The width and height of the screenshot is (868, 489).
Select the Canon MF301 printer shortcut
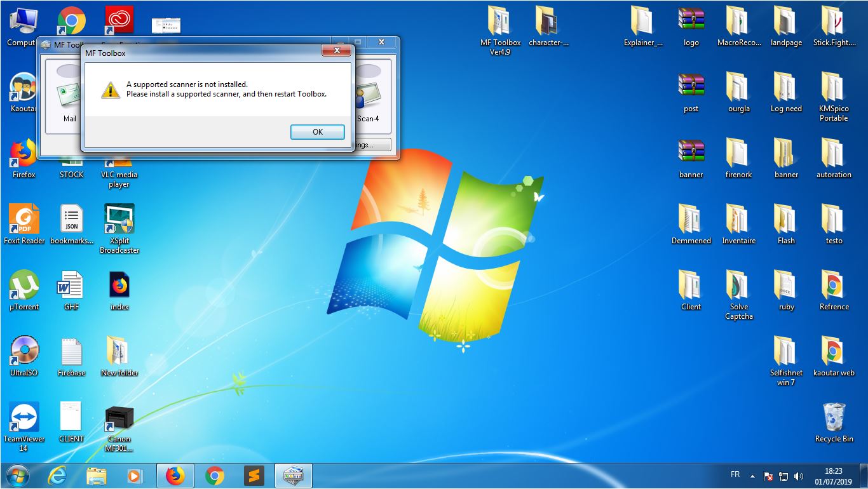coord(119,422)
